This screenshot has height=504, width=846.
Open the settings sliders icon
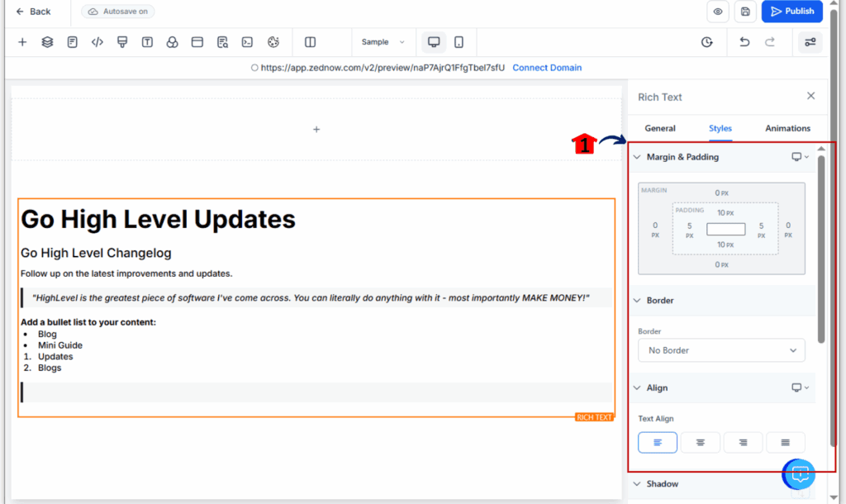click(810, 42)
